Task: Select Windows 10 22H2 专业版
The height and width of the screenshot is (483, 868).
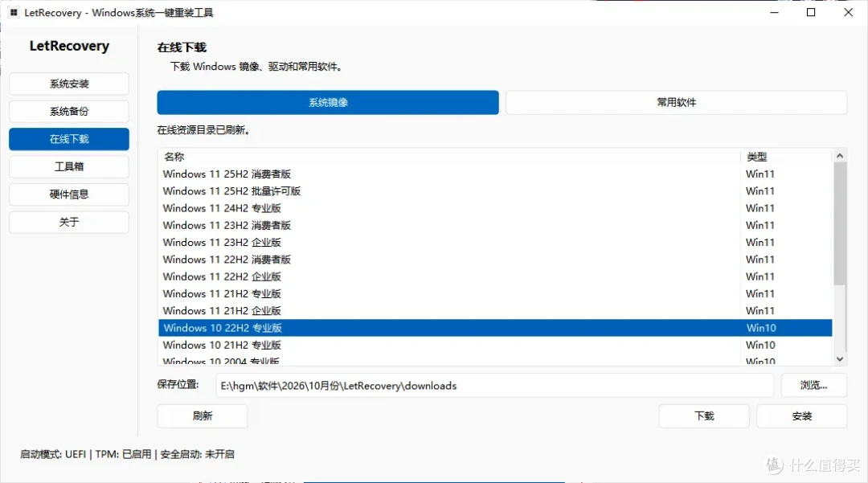Action: [495, 328]
